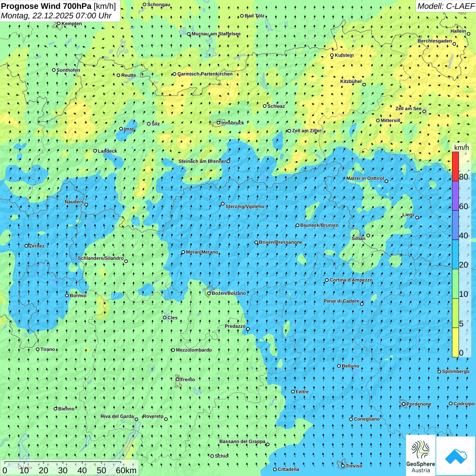The width and height of the screenshot is (476, 476).
Task: Click the Kufstein city label
Action: click(x=344, y=55)
